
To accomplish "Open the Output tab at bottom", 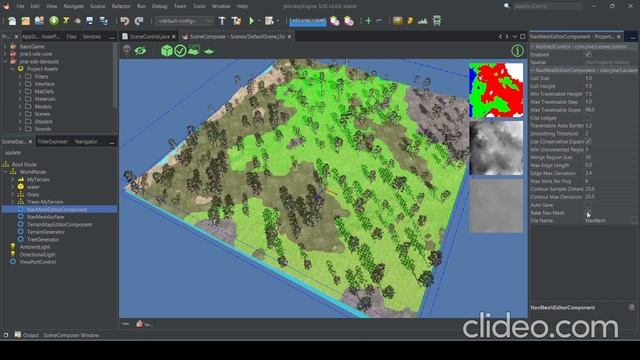I will point(30,335).
